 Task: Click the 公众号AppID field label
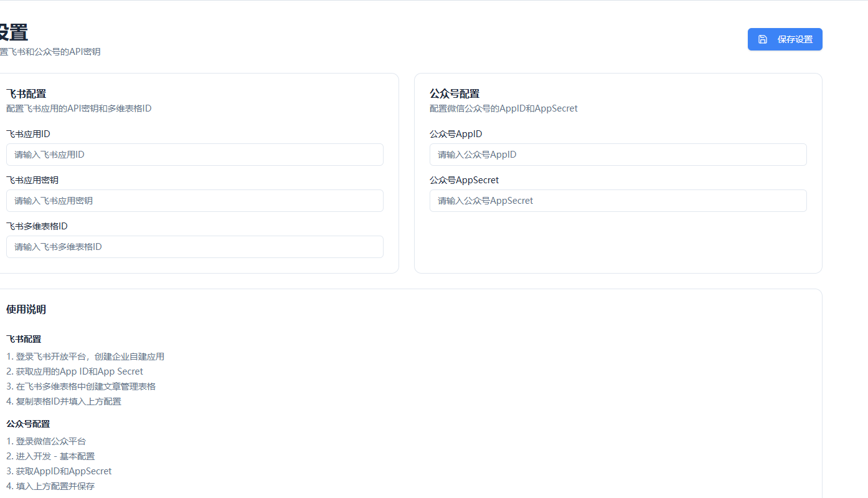click(x=456, y=134)
